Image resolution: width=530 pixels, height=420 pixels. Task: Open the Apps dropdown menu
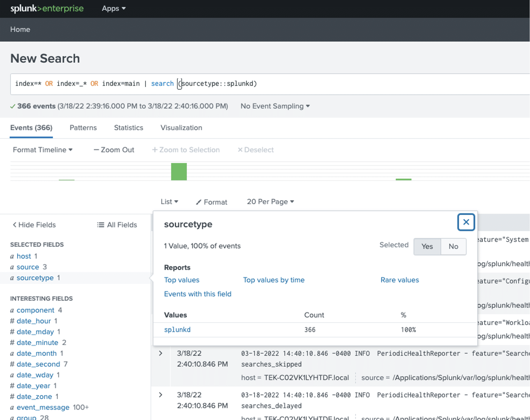(x=114, y=8)
